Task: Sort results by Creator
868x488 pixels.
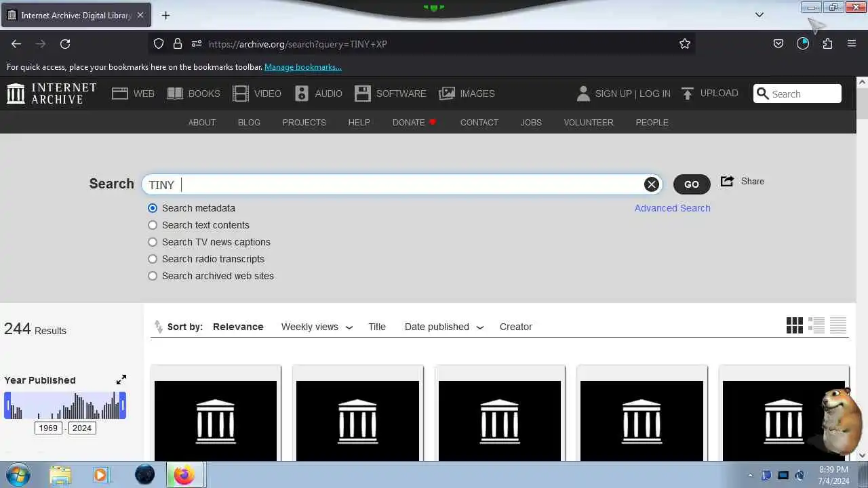Action: pos(516,327)
